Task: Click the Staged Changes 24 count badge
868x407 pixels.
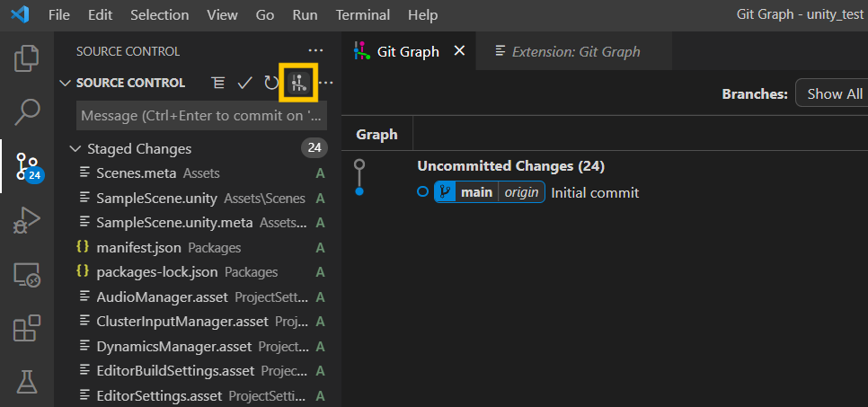Action: tap(314, 148)
